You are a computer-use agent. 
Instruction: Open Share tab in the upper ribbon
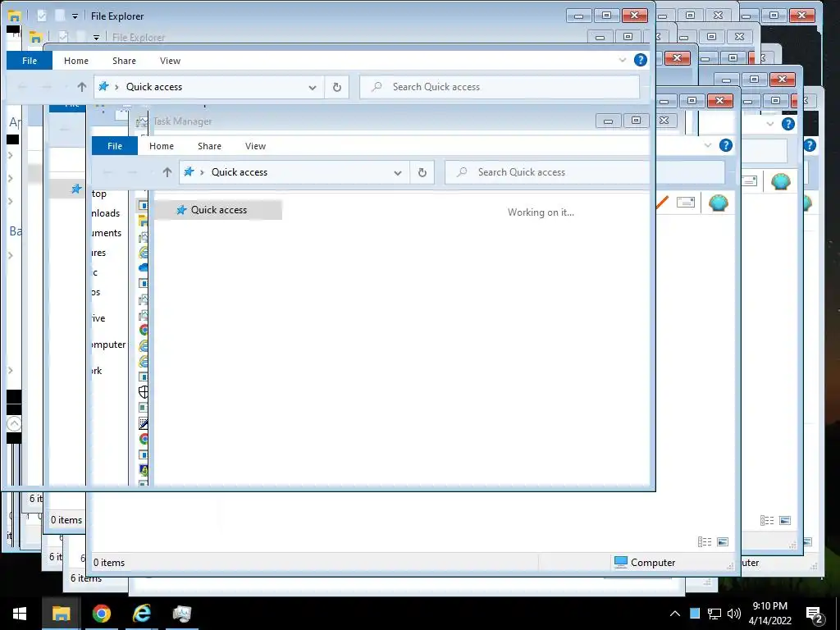click(124, 61)
